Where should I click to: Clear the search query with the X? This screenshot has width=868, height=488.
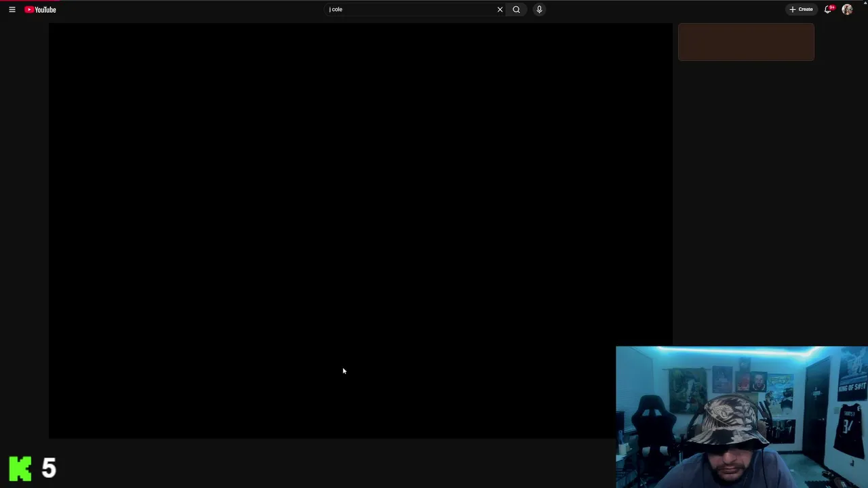500,9
